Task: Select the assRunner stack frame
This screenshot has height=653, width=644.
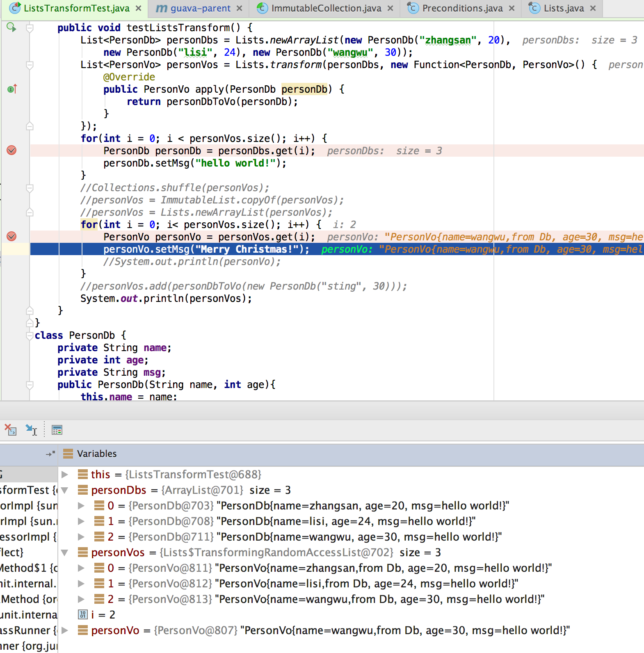Action: click(x=29, y=630)
